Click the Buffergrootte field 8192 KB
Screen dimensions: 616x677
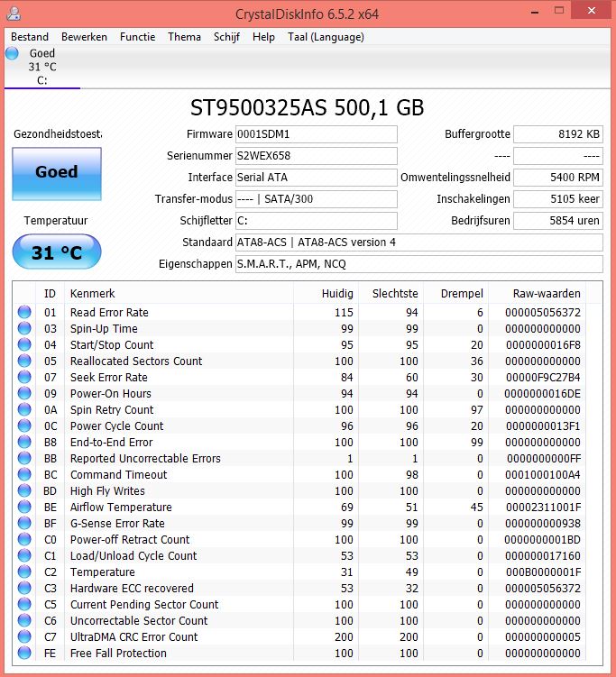coord(558,134)
